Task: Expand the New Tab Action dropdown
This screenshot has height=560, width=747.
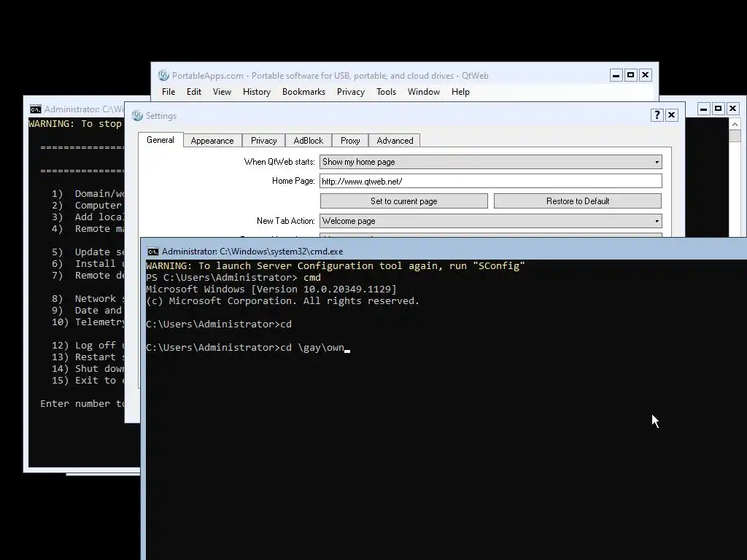Action: click(491, 221)
